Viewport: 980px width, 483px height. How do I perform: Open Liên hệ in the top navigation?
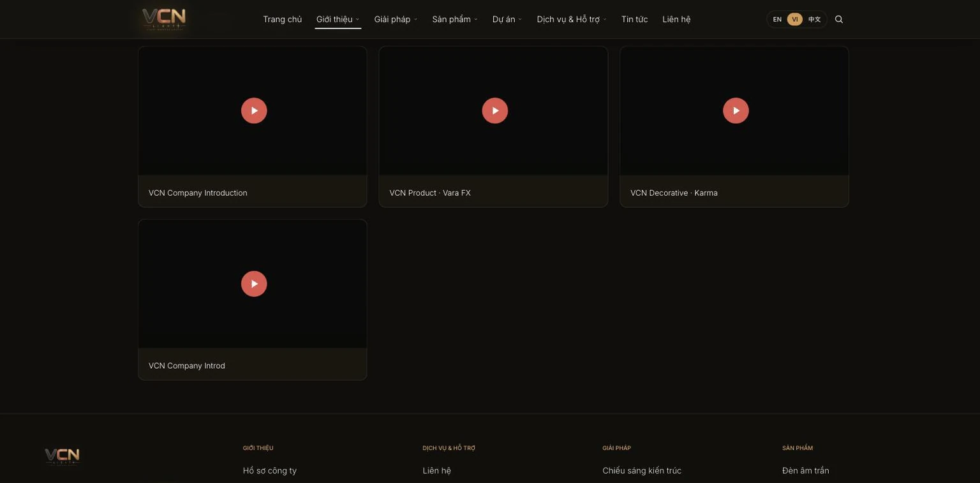677,19
